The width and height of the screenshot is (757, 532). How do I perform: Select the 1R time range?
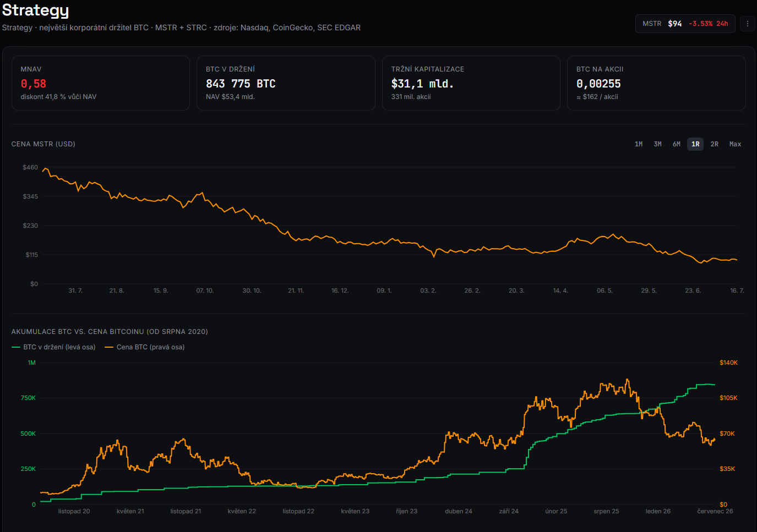pyautogui.click(x=695, y=144)
